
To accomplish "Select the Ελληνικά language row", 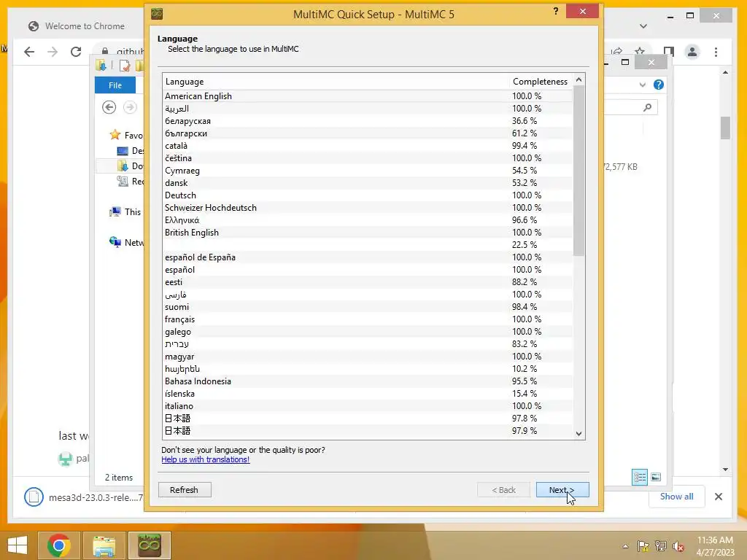I will click(368, 220).
